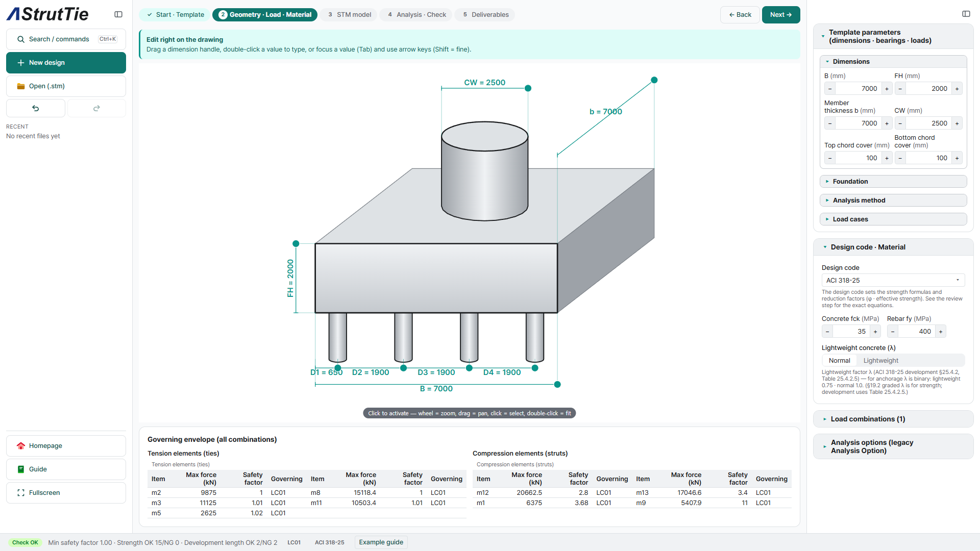Collapse the left sidebar panel icon

(118, 14)
